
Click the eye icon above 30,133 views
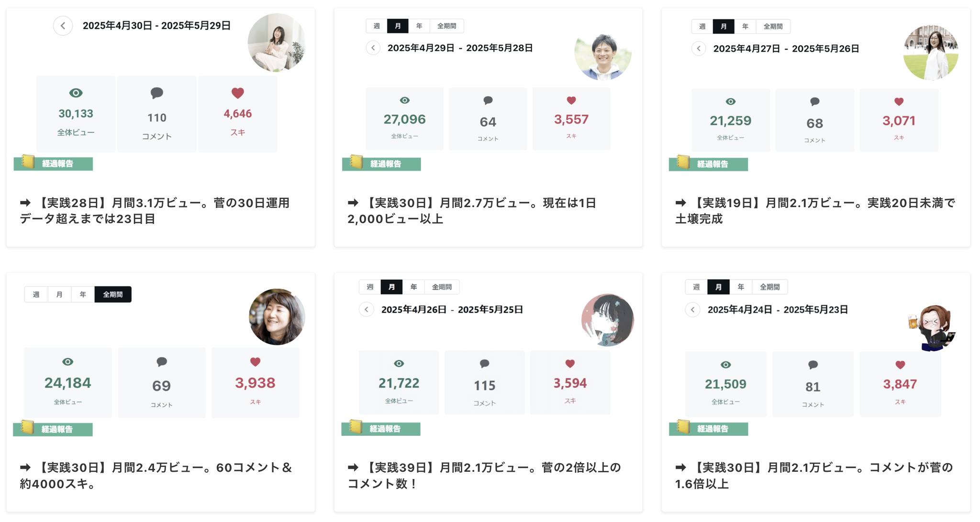(76, 93)
